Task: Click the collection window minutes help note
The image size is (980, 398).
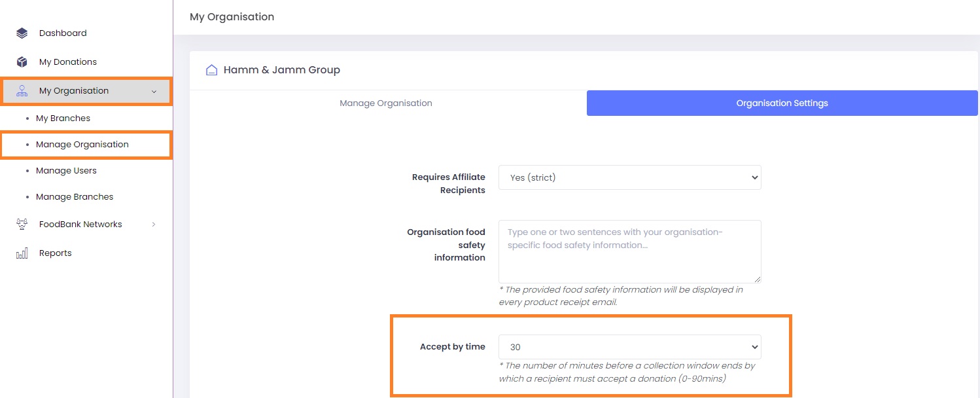Action: 627,372
